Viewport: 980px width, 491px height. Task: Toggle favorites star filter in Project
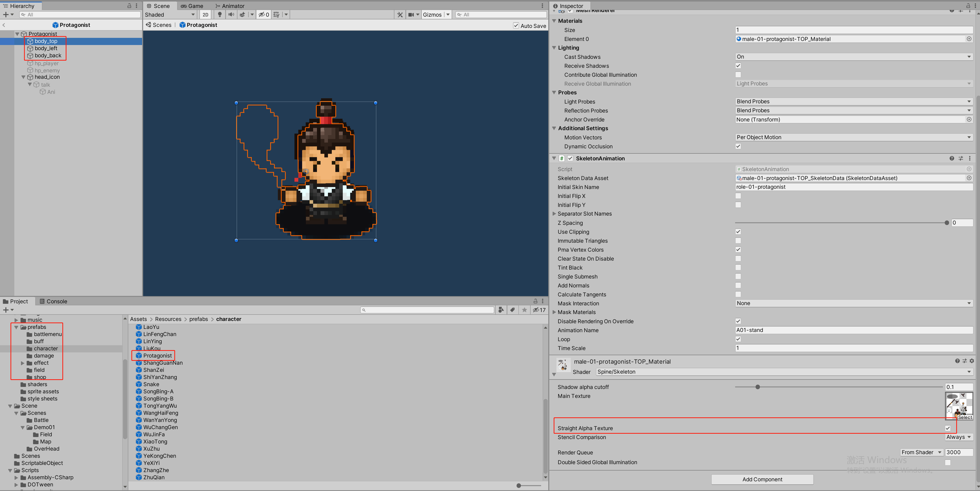pos(524,310)
